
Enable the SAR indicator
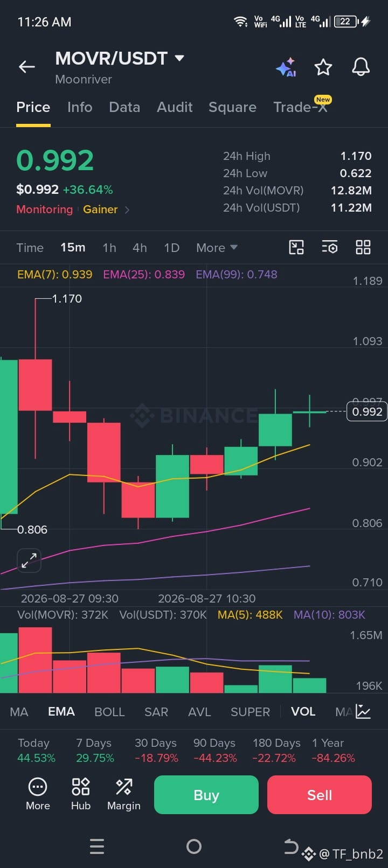(x=156, y=712)
